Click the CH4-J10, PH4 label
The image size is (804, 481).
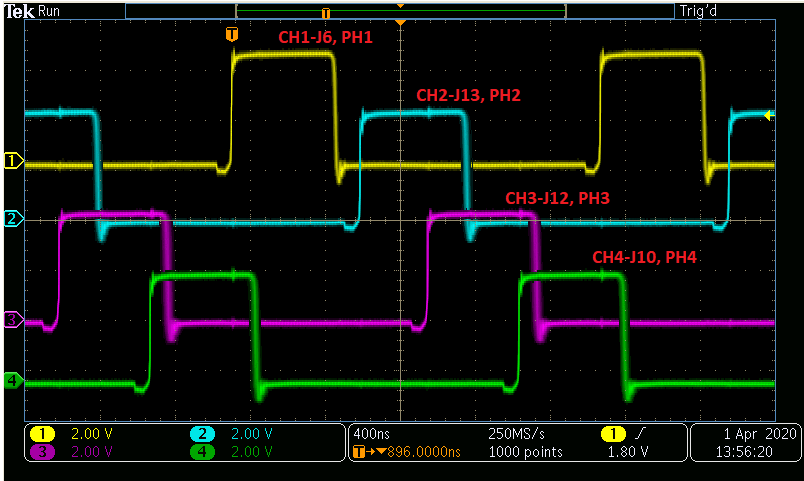645,257
